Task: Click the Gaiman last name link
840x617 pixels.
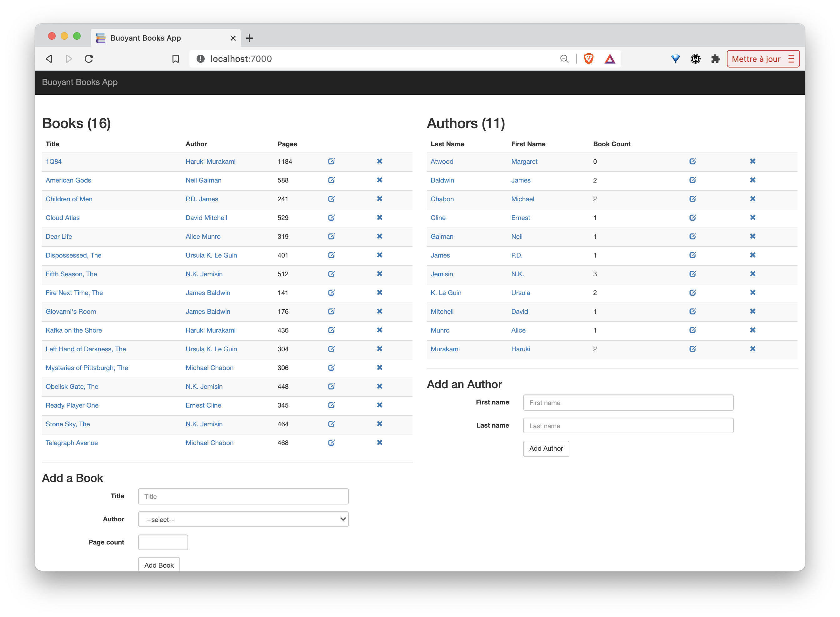Action: [x=442, y=236]
